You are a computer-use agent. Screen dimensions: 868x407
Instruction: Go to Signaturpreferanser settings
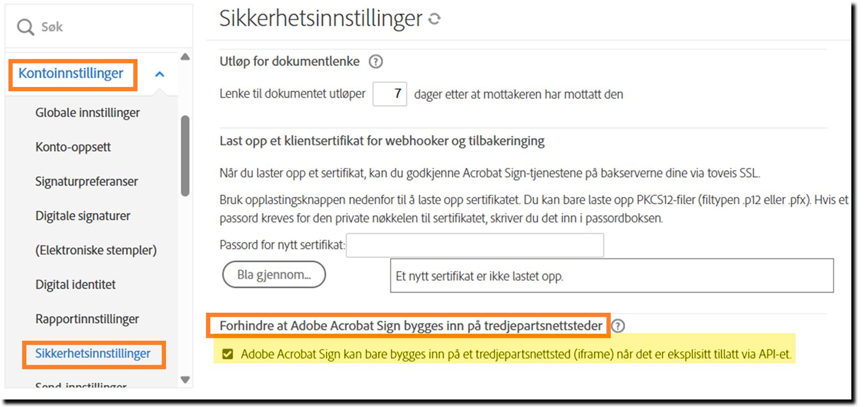click(x=86, y=182)
